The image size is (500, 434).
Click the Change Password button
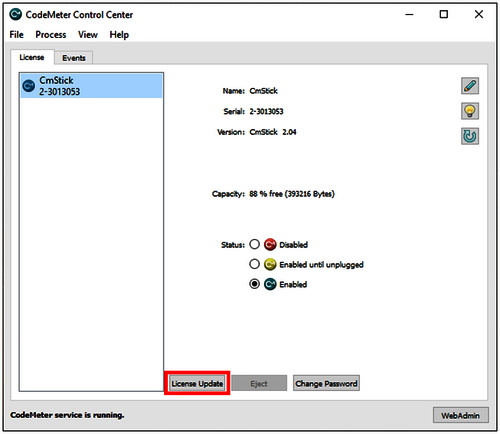[x=326, y=383]
